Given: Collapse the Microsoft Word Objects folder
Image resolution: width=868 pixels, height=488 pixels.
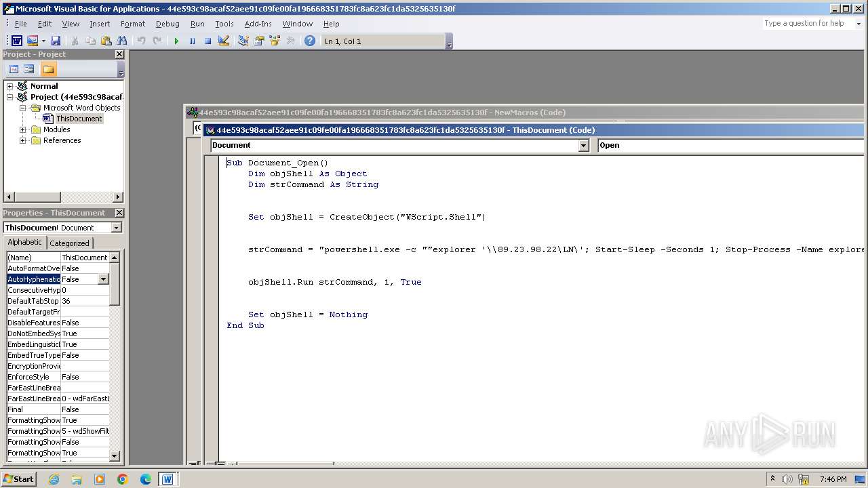Looking at the screenshot, I should pyautogui.click(x=22, y=108).
